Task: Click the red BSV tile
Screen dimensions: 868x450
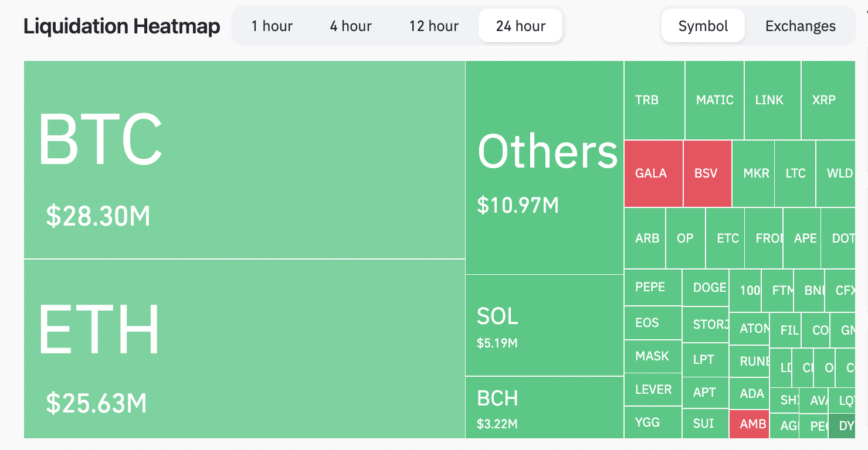Action: click(x=707, y=173)
